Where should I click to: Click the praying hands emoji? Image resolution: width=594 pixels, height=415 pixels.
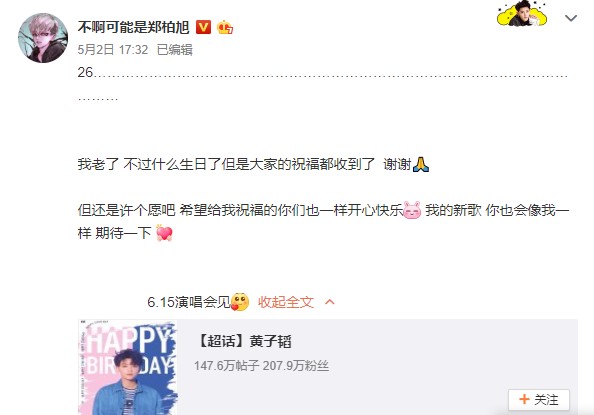pos(420,164)
